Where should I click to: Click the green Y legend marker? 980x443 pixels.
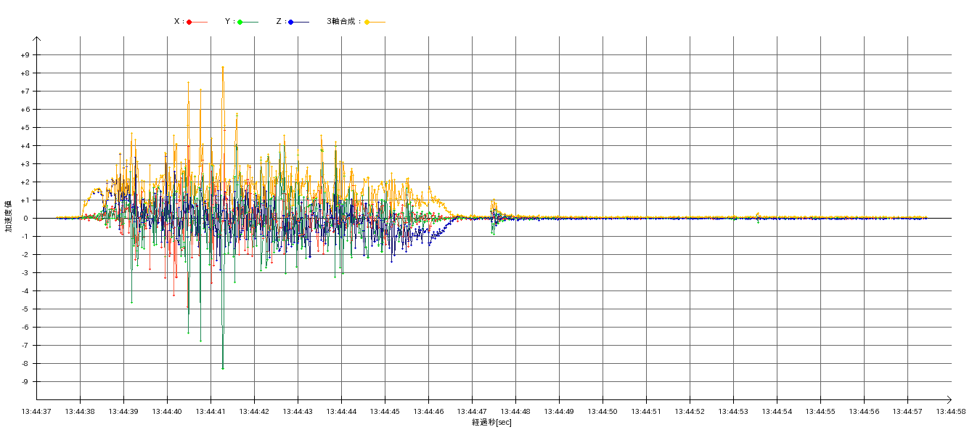point(240,22)
